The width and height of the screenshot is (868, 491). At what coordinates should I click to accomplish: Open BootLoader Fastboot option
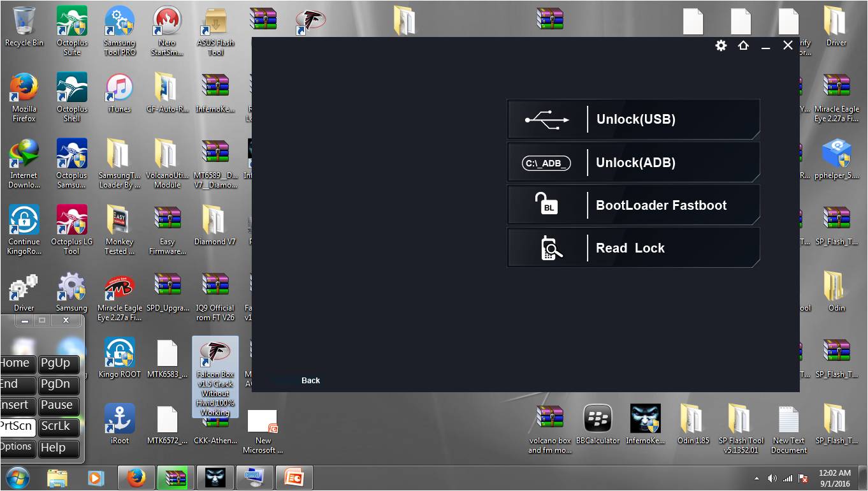tap(633, 205)
